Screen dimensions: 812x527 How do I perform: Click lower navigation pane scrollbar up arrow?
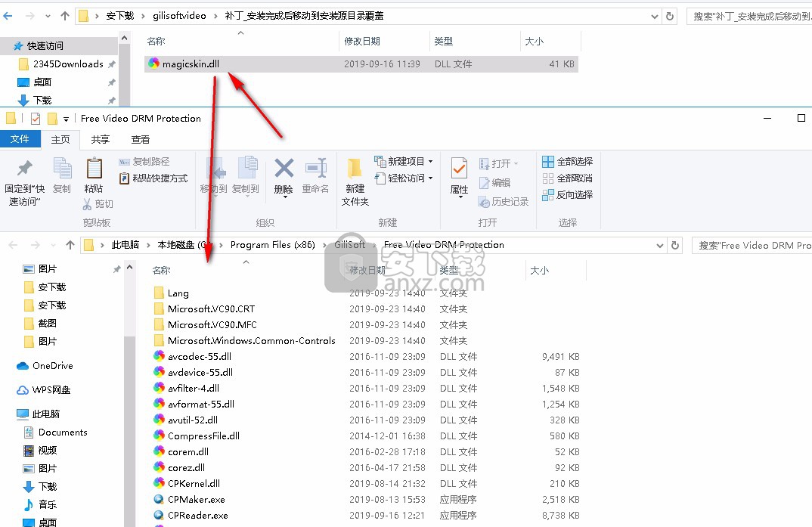129,268
